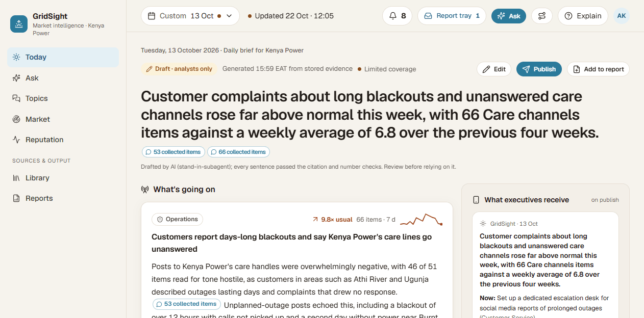
Task: Open the AK user avatar menu
Action: pyautogui.click(x=622, y=16)
